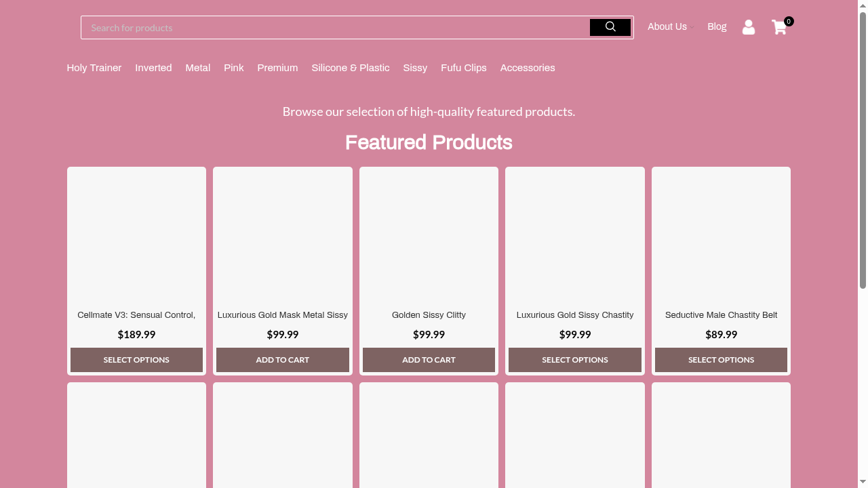Viewport: 868px width, 488px height.
Task: Open the Holy Trainer category
Action: click(94, 68)
